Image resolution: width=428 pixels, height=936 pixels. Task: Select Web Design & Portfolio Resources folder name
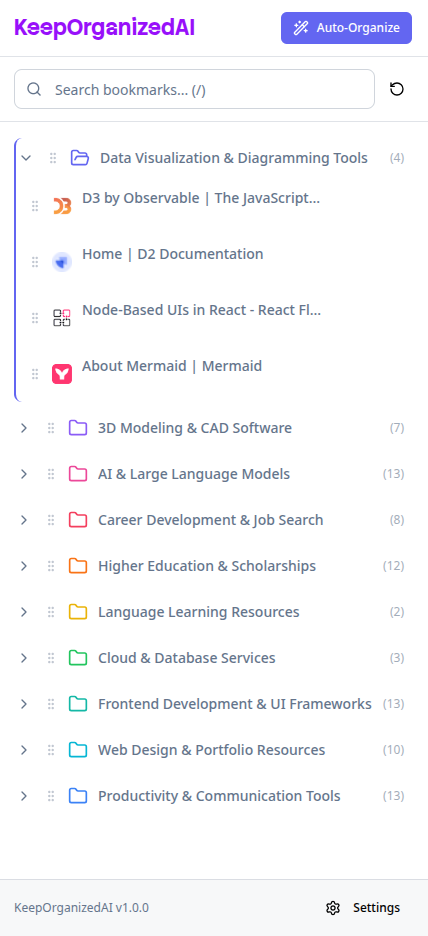211,750
